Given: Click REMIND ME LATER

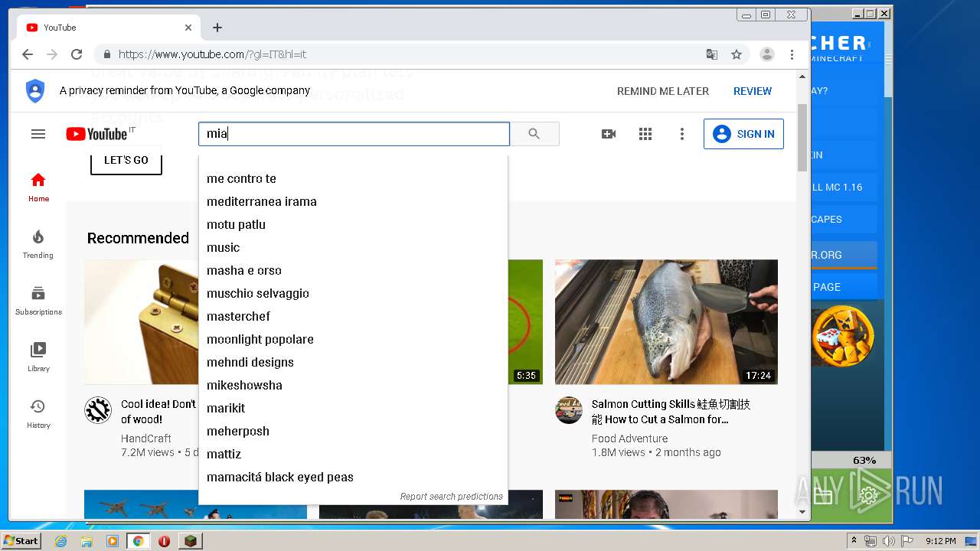Looking at the screenshot, I should 663,91.
